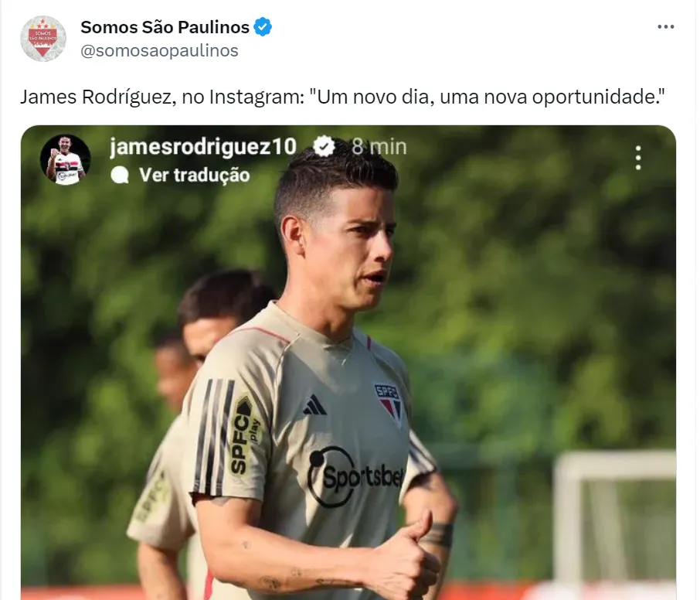Click the tweet text quoting James Rodríguez
Image resolution: width=700 pixels, height=600 pixels.
(x=342, y=97)
